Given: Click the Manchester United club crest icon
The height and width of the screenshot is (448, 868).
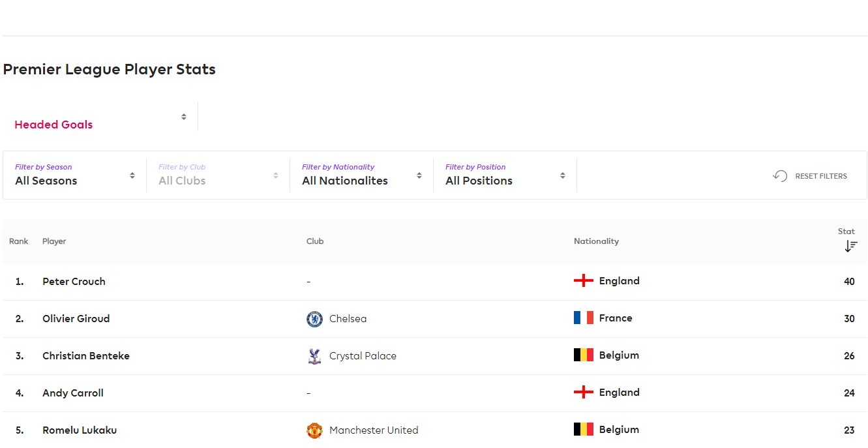Looking at the screenshot, I should [x=314, y=430].
